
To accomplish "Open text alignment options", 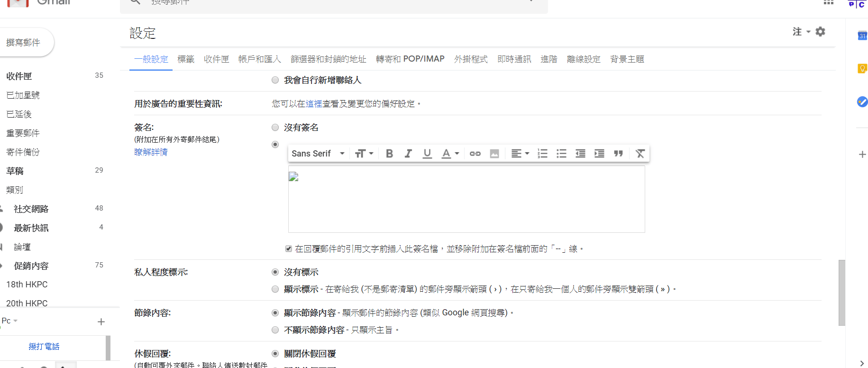I will click(x=520, y=154).
